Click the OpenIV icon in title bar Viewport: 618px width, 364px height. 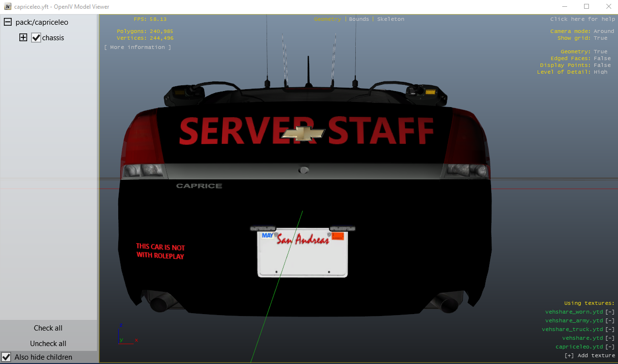tap(7, 7)
